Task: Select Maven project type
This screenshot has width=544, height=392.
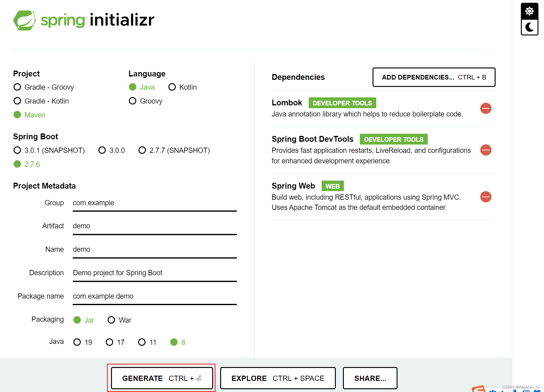Action: [30, 115]
